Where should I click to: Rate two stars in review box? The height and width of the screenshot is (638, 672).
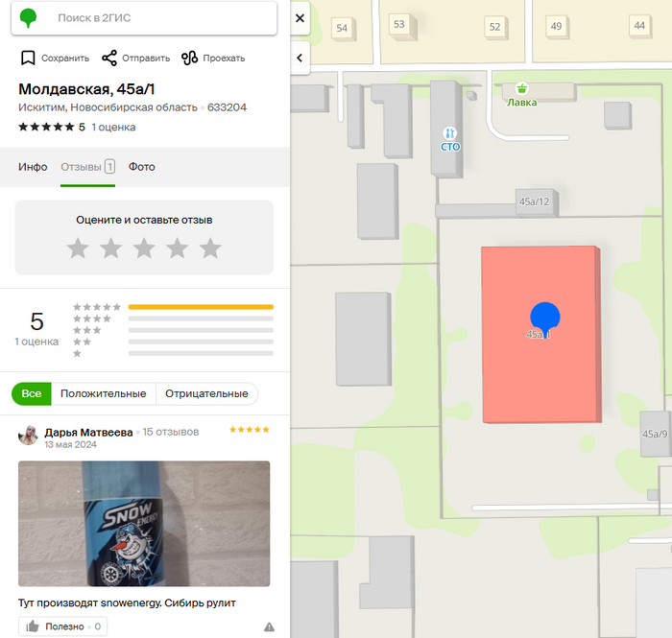click(111, 248)
